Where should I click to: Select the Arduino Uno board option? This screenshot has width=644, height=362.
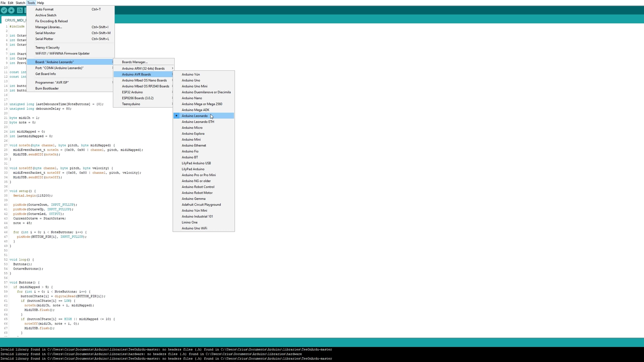point(191,80)
